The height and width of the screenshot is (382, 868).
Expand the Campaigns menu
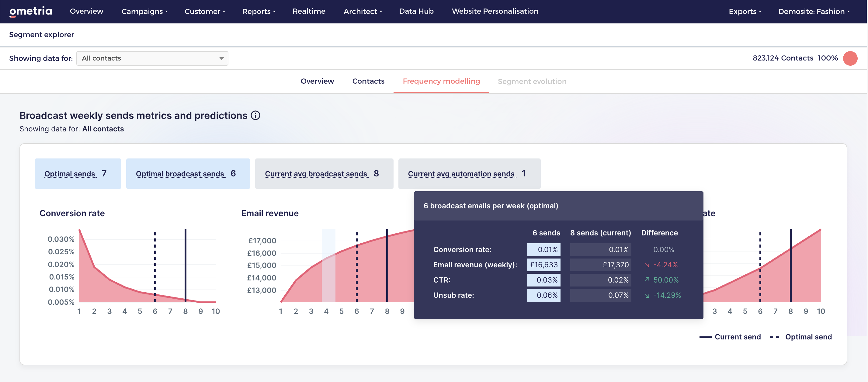pos(144,11)
